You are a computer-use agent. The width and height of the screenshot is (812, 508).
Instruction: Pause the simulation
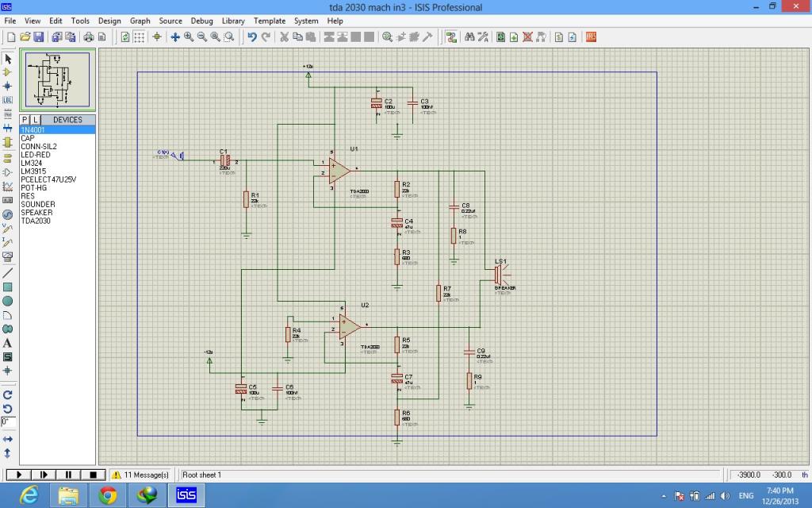[x=68, y=475]
